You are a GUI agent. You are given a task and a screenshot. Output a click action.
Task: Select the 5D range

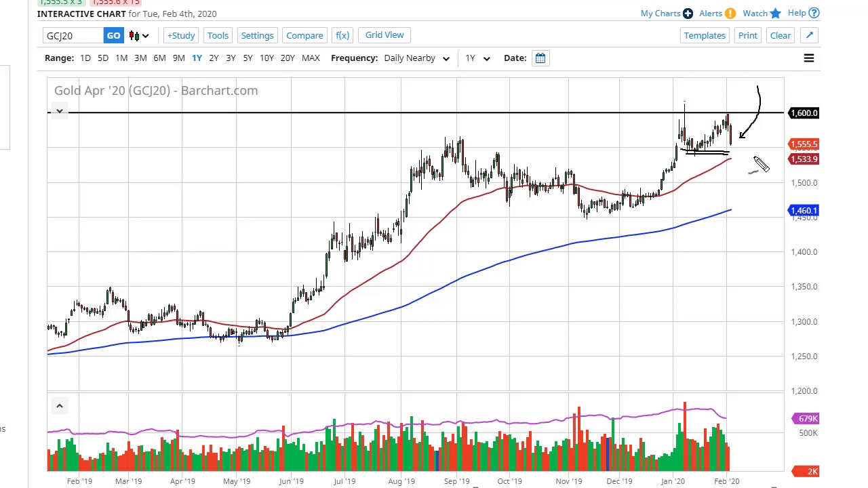pos(103,58)
